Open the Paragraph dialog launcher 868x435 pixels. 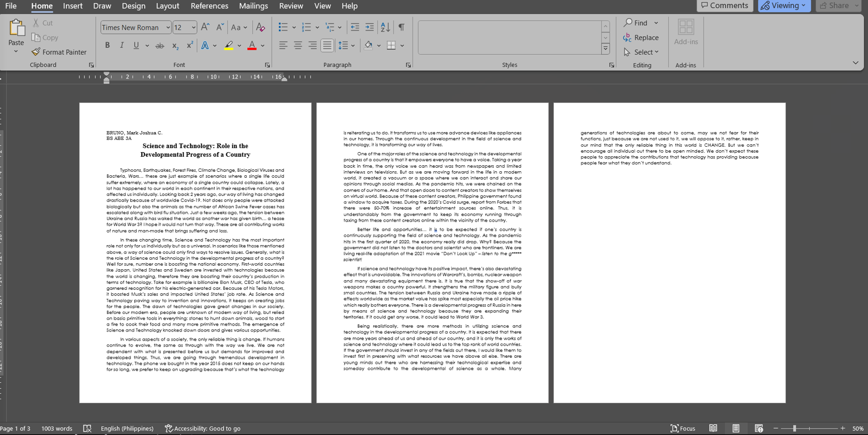tap(408, 65)
